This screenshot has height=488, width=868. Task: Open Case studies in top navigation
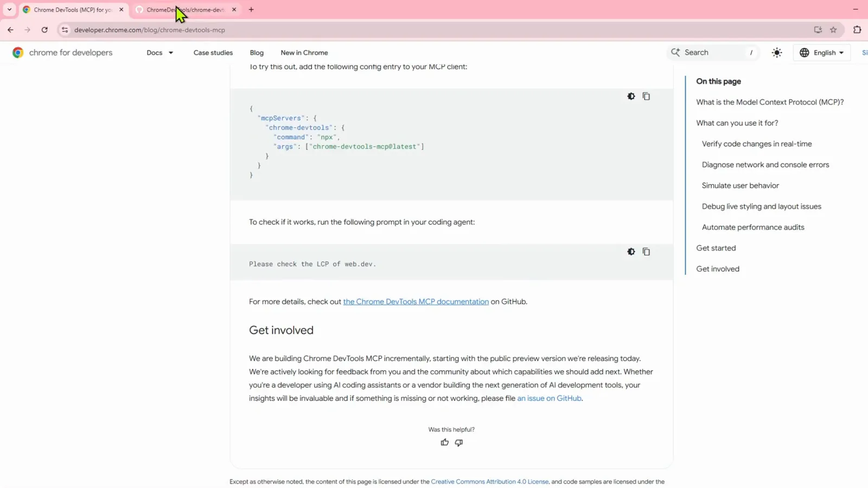[x=213, y=53]
